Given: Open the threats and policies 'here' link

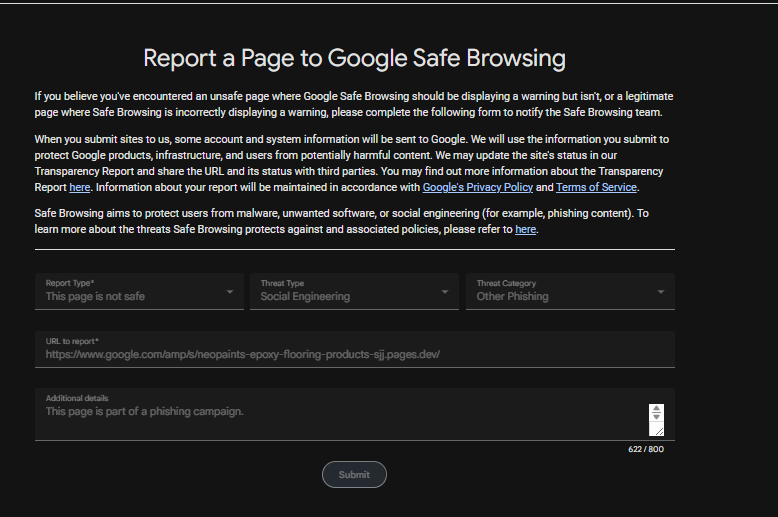Looking at the screenshot, I should 525,229.
